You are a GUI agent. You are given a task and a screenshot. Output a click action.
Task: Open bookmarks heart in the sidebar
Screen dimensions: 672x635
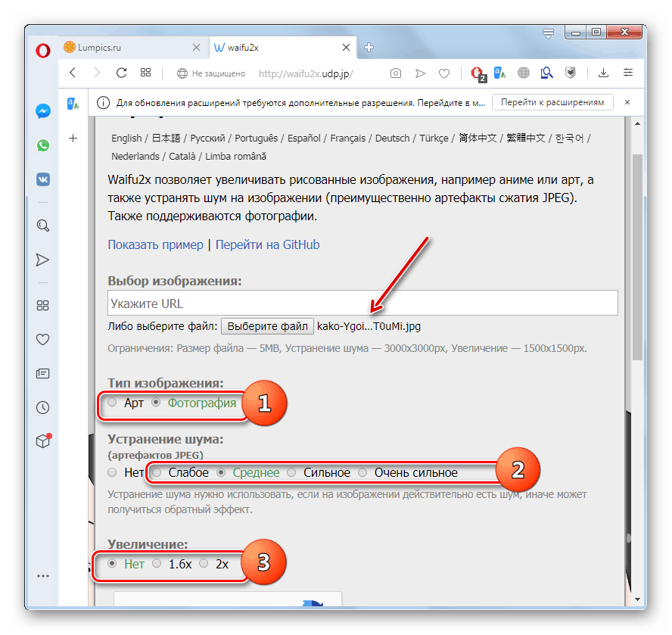(42, 339)
